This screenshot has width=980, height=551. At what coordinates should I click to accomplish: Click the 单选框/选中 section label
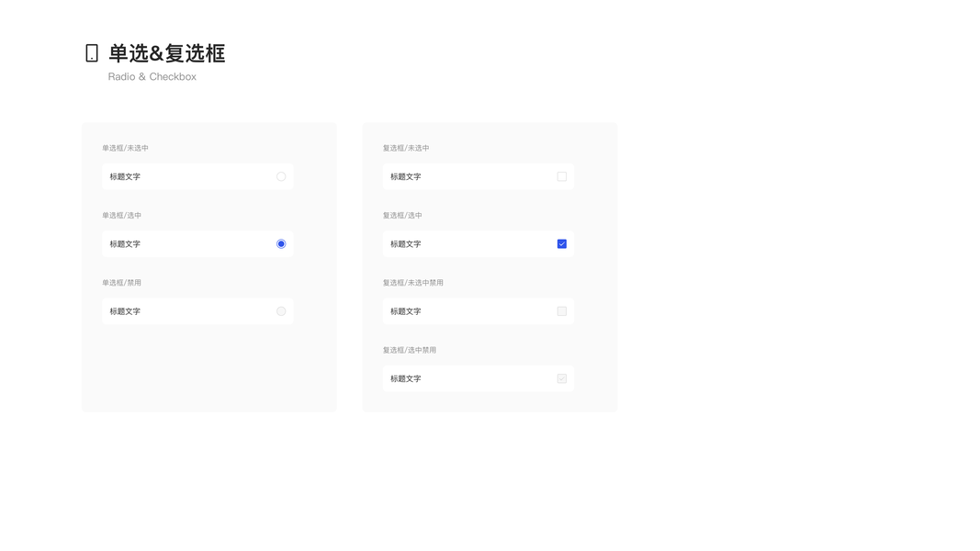pyautogui.click(x=121, y=216)
